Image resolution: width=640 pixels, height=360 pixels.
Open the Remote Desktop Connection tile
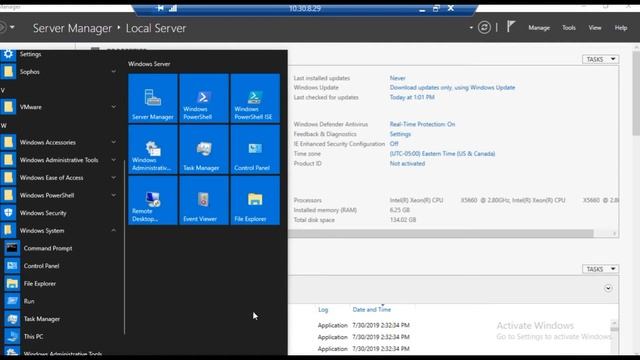click(153, 200)
